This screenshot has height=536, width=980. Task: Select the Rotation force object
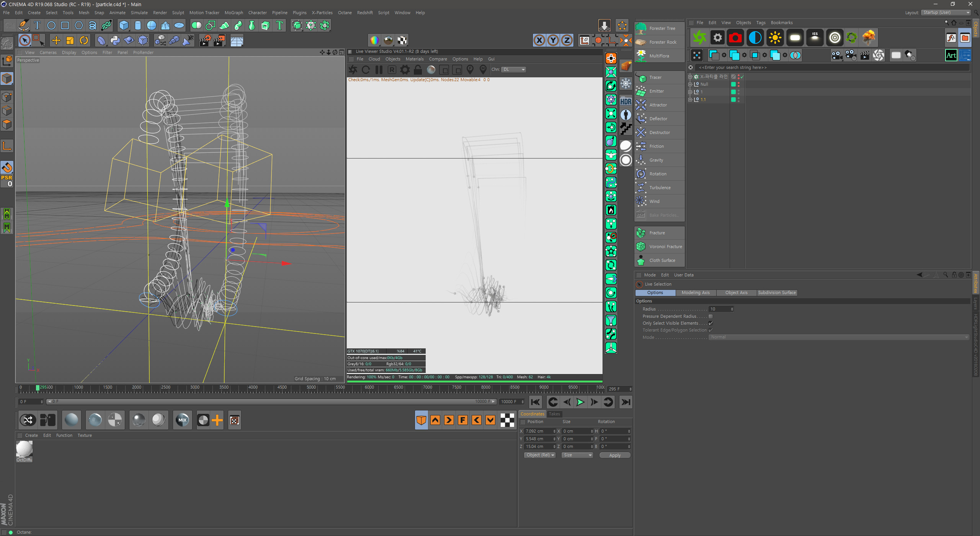658,173
